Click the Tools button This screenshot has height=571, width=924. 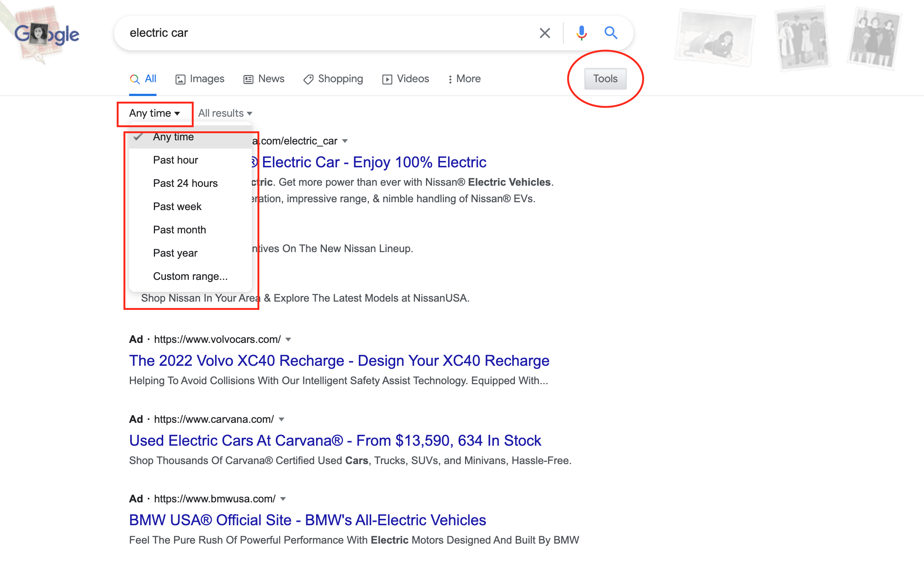[605, 78]
